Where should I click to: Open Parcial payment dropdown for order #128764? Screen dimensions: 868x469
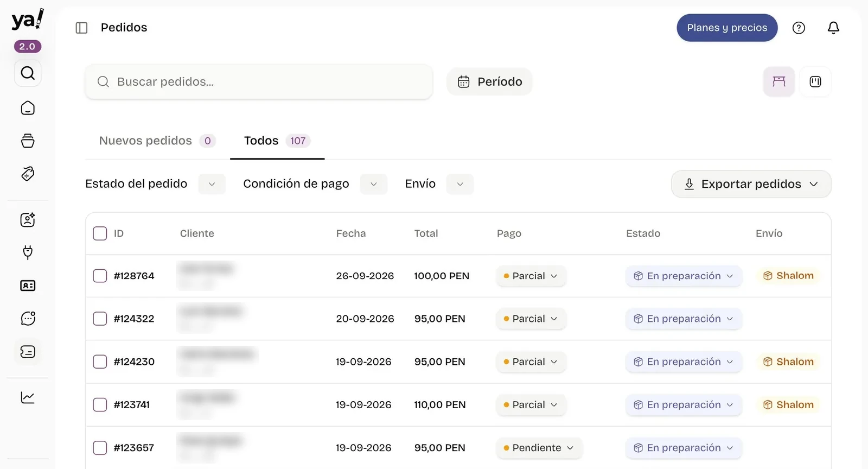tap(531, 276)
